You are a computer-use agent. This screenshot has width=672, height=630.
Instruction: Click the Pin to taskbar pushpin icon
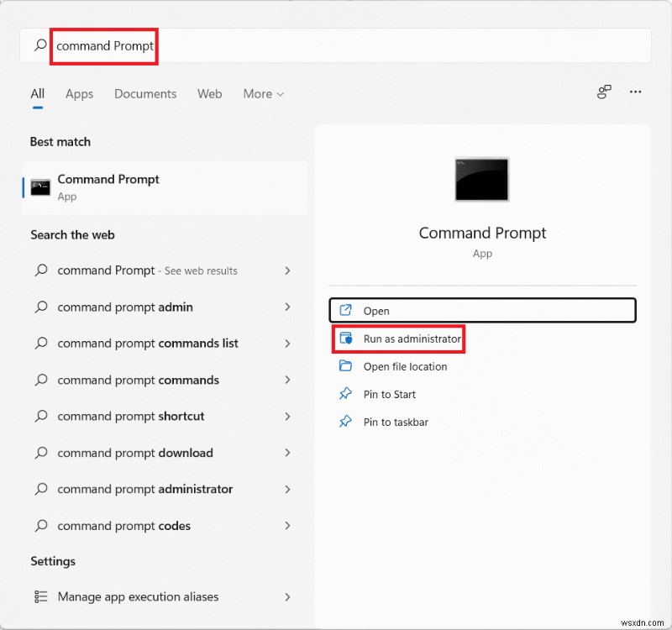pyautogui.click(x=345, y=422)
